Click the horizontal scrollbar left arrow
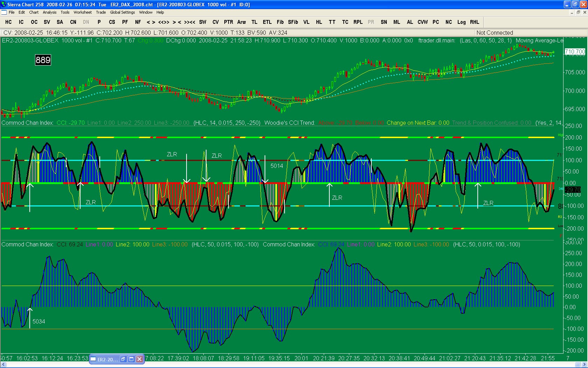 point(3,365)
